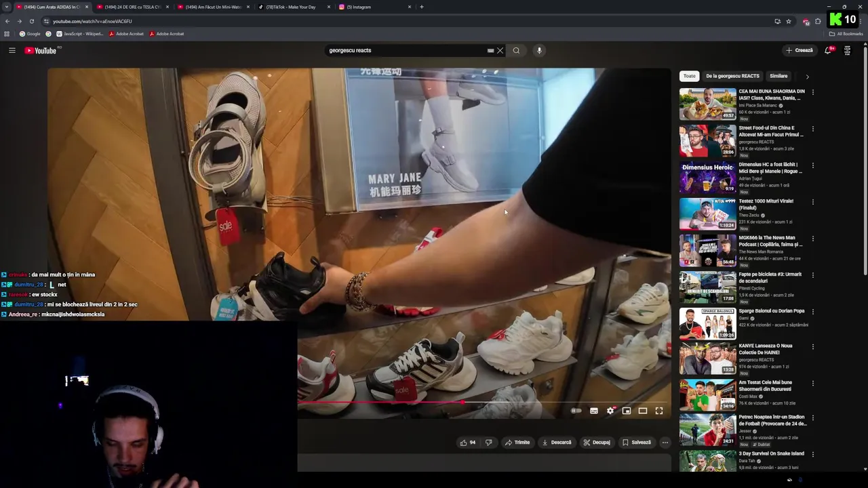868x488 pixels.
Task: Open CEA MAI BUNA SHAORMA video thumbnail
Action: 707,104
